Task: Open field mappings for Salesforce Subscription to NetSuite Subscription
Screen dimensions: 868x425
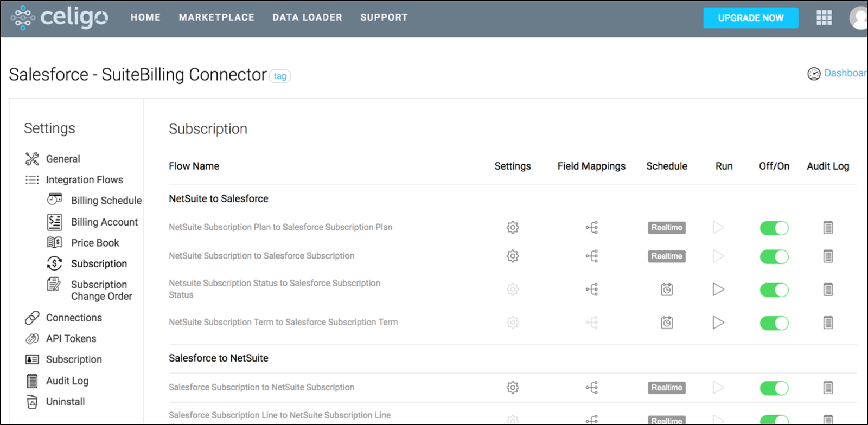Action: (592, 388)
